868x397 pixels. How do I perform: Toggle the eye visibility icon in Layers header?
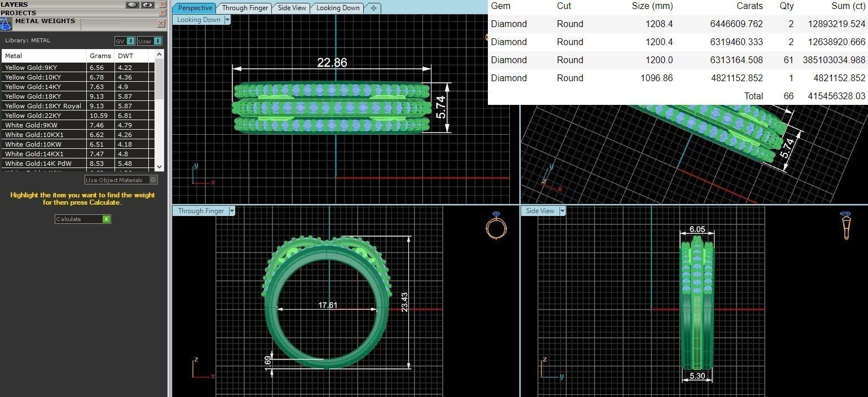point(148,5)
